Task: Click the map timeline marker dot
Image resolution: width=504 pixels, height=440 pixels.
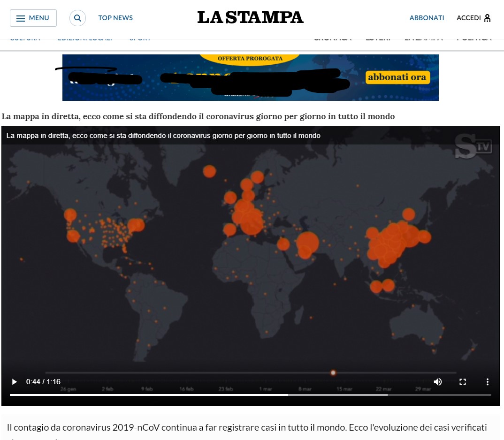Action: [333, 373]
